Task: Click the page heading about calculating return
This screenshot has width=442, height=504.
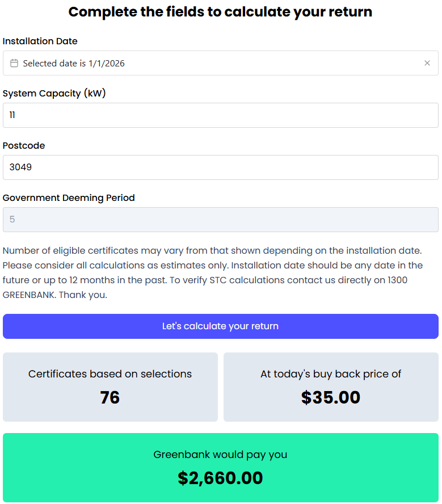Action: click(220, 12)
